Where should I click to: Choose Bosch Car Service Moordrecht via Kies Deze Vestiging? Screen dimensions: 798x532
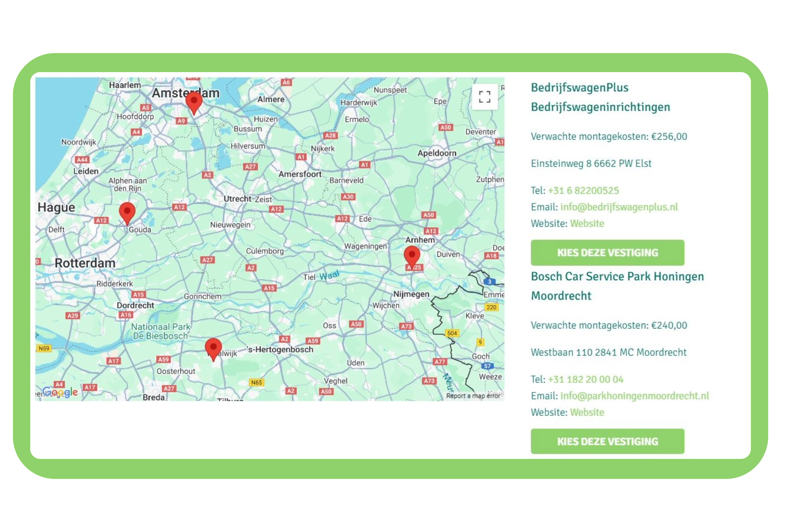(x=607, y=441)
